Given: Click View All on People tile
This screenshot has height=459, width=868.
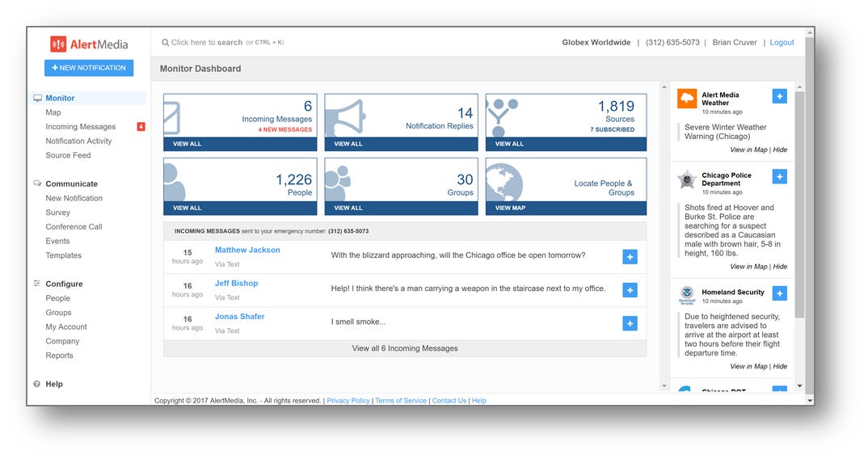Looking at the screenshot, I should pyautogui.click(x=188, y=208).
